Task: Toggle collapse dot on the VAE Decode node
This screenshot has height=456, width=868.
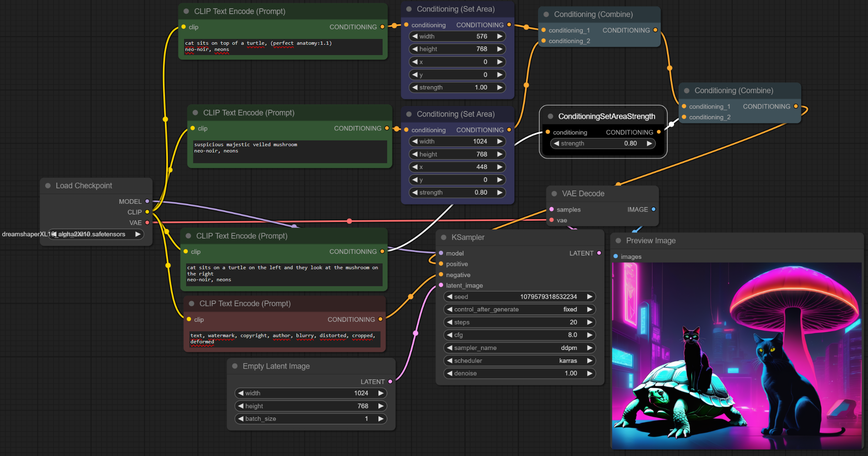Action: tap(554, 193)
